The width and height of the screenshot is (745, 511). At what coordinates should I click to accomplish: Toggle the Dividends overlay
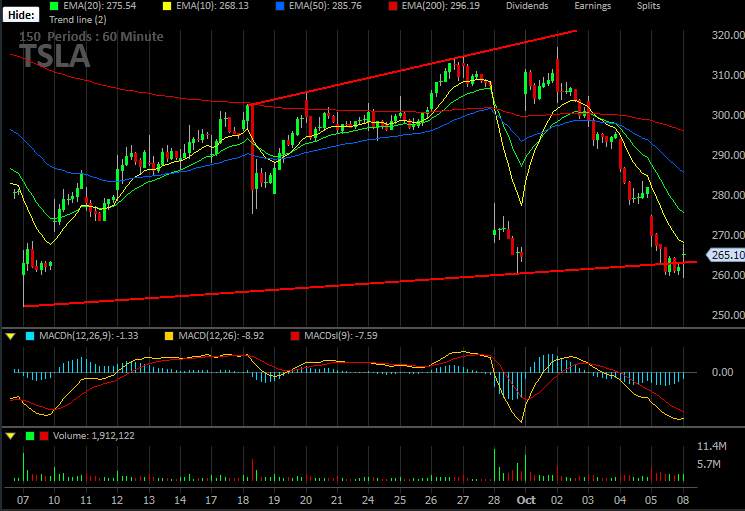click(x=527, y=6)
